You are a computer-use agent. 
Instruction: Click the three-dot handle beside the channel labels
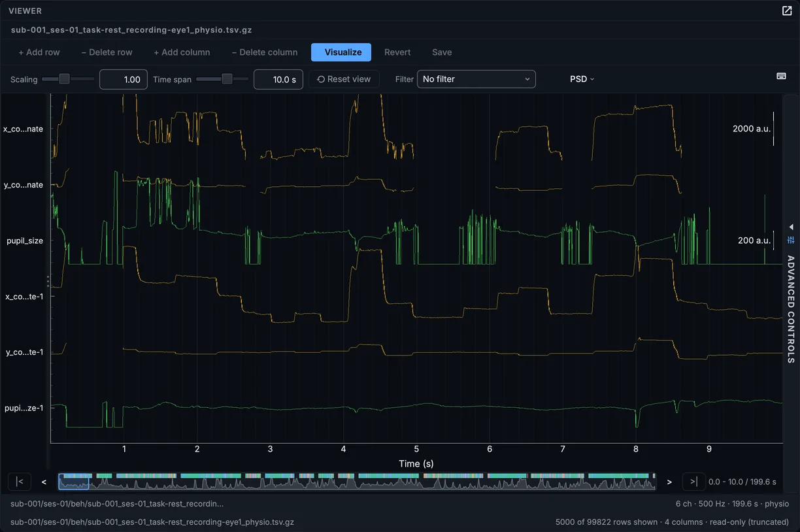(x=48, y=282)
